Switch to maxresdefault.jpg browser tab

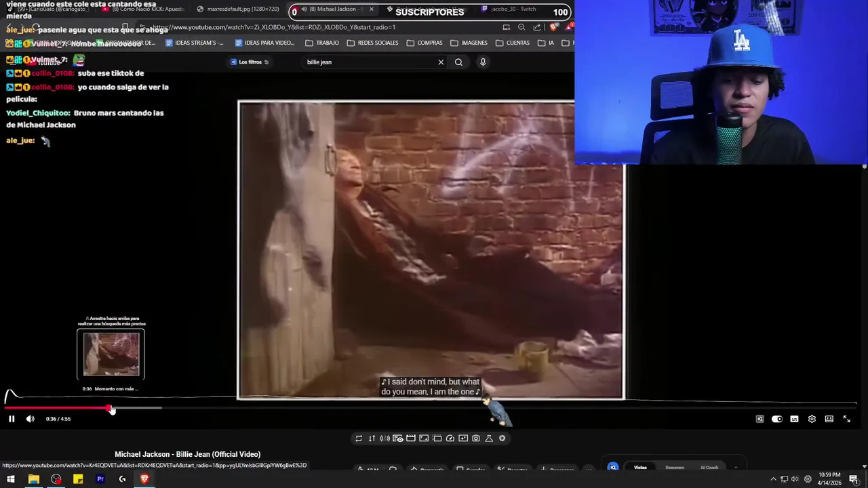pyautogui.click(x=238, y=9)
